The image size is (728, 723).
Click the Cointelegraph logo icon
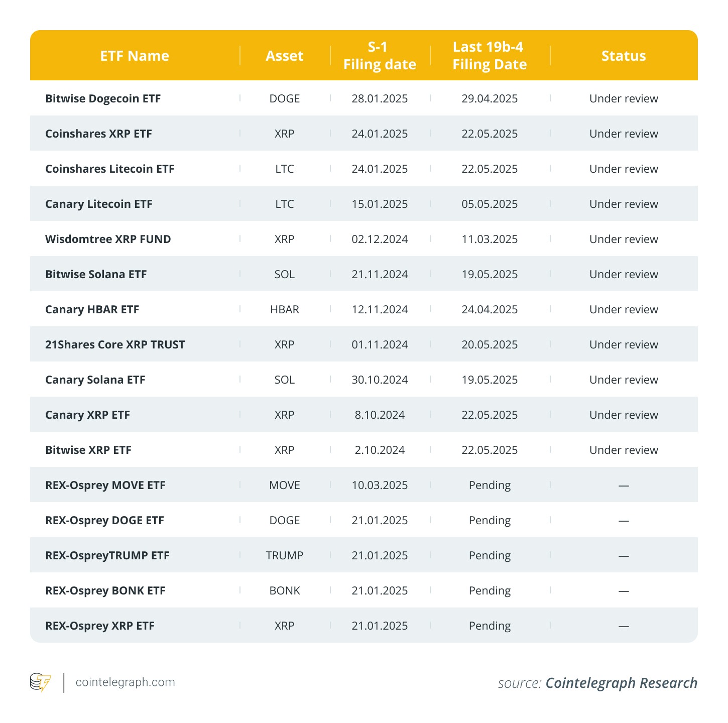[40, 683]
